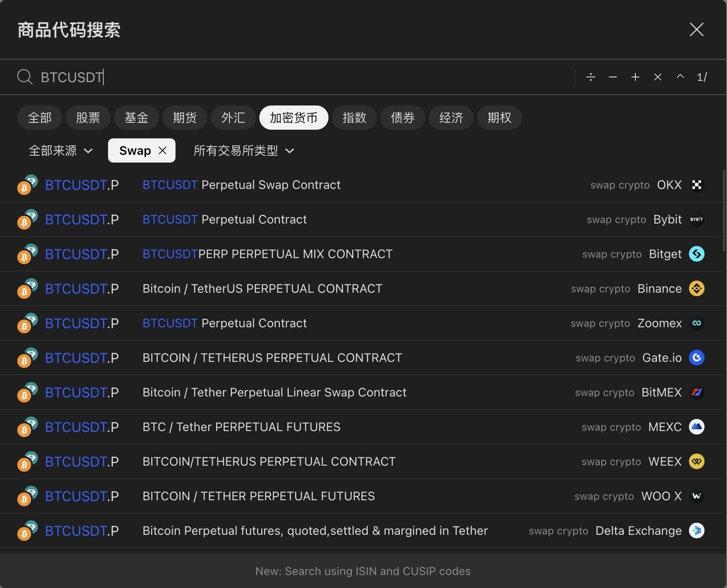Select the reciprocal (1/) operator
Viewport: 727px width, 588px height.
[701, 77]
